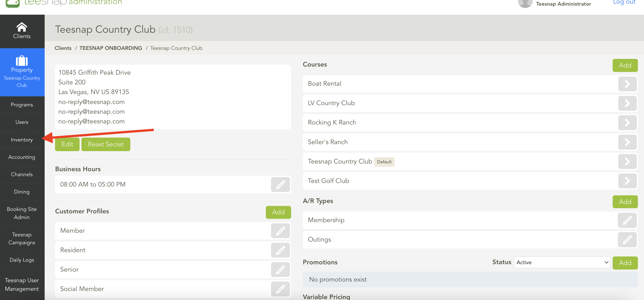Open Teesnap Campaigns in the sidebar
Viewport: 644px width, 300px height.
[22, 238]
